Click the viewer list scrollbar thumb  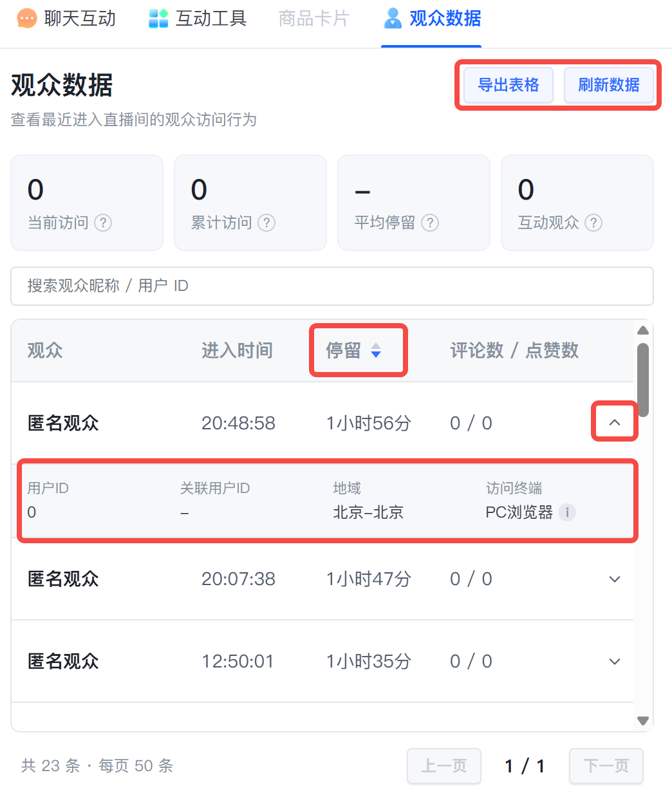click(x=642, y=380)
